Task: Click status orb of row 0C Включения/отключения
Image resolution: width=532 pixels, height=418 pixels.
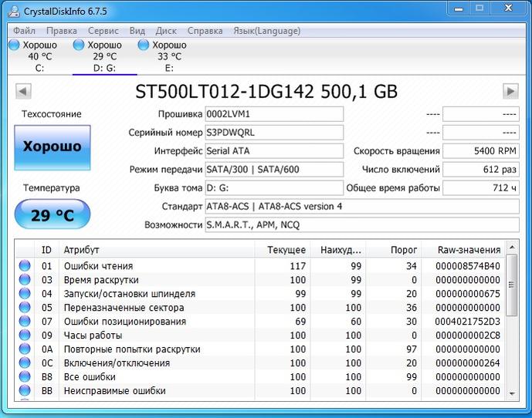Action: coord(25,362)
